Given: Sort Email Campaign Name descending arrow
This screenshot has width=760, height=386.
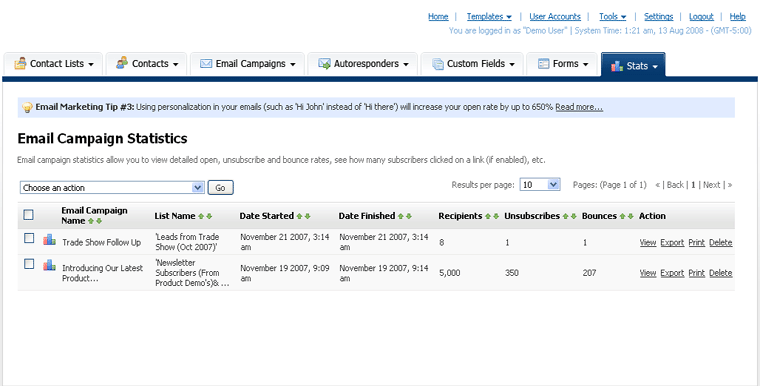Looking at the screenshot, I should [x=99, y=221].
